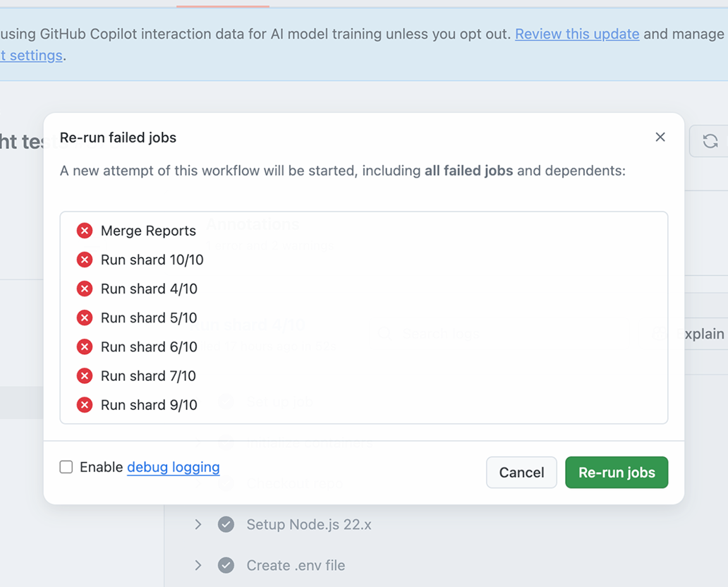Viewport: 728px width, 587px height.
Task: Click the failed icon beside Run shard 9/10
Action: click(x=85, y=405)
